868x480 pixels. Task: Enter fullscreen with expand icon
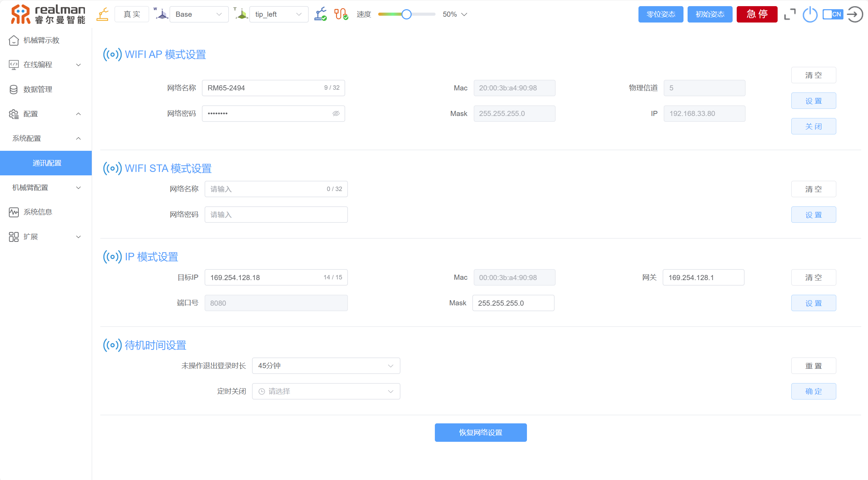click(x=790, y=14)
